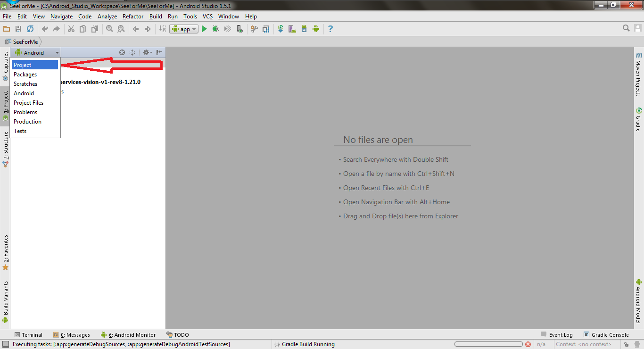Viewport: 644px width, 349px height.
Task: Open Project Structure wrench icon
Action: (x=254, y=29)
